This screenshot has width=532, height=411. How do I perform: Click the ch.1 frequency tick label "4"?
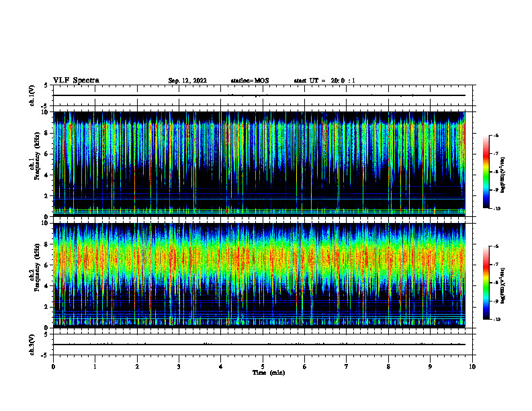click(47, 175)
